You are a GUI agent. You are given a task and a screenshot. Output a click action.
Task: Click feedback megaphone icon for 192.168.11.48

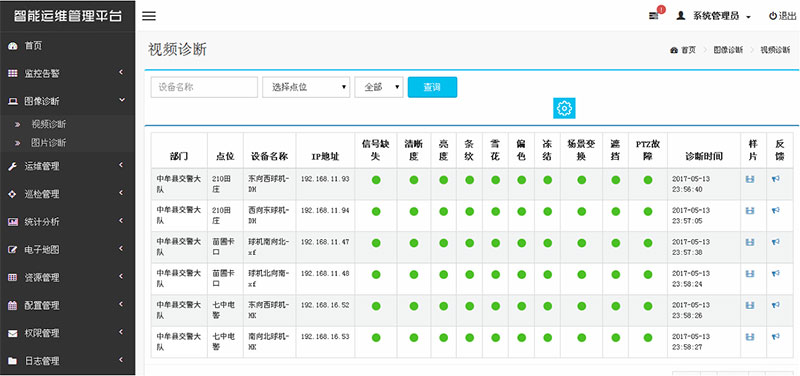pyautogui.click(x=776, y=273)
